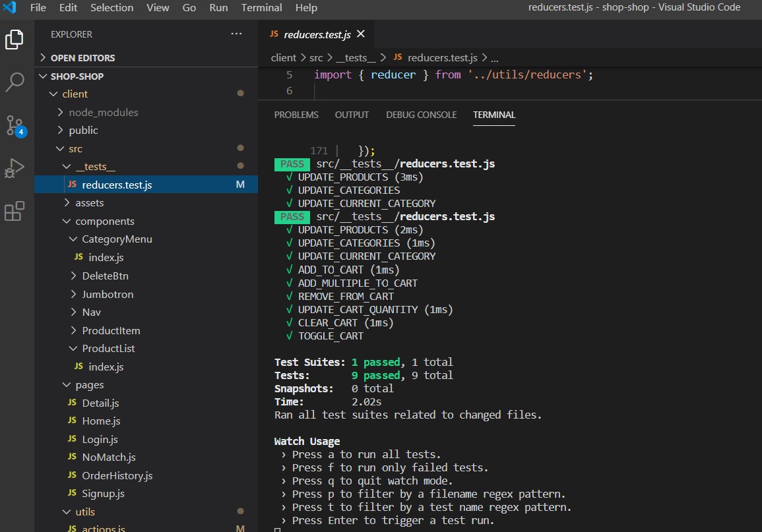Open the Run and Debug view
Image resolution: width=762 pixels, height=532 pixels.
(x=14, y=168)
